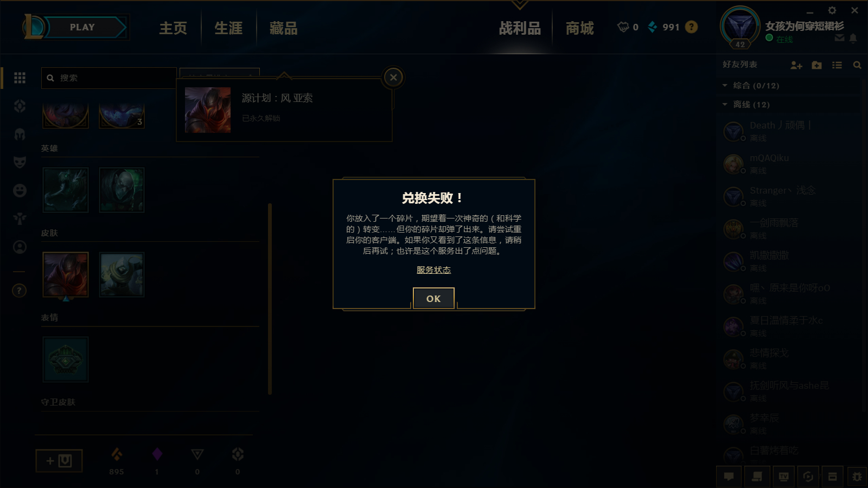Open the 藏品 tab
Viewport: 868px width, 488px height.
(283, 28)
